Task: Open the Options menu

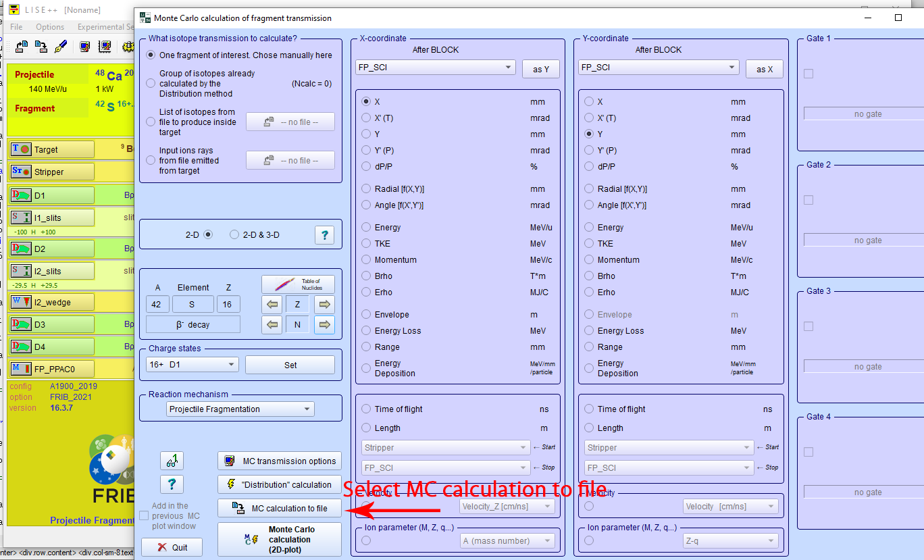Action: coord(50,27)
